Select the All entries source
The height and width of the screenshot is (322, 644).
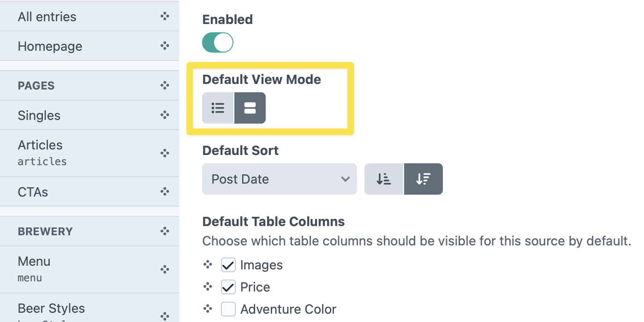(x=89, y=17)
